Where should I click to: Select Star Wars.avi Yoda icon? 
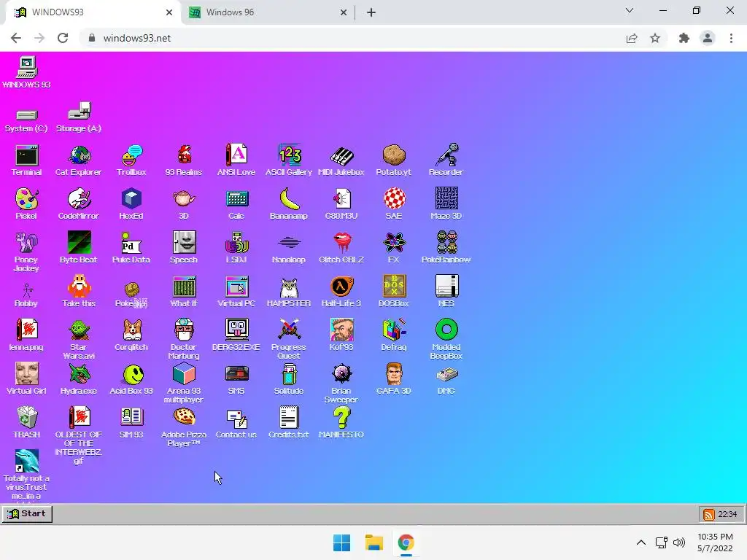pyautogui.click(x=79, y=340)
